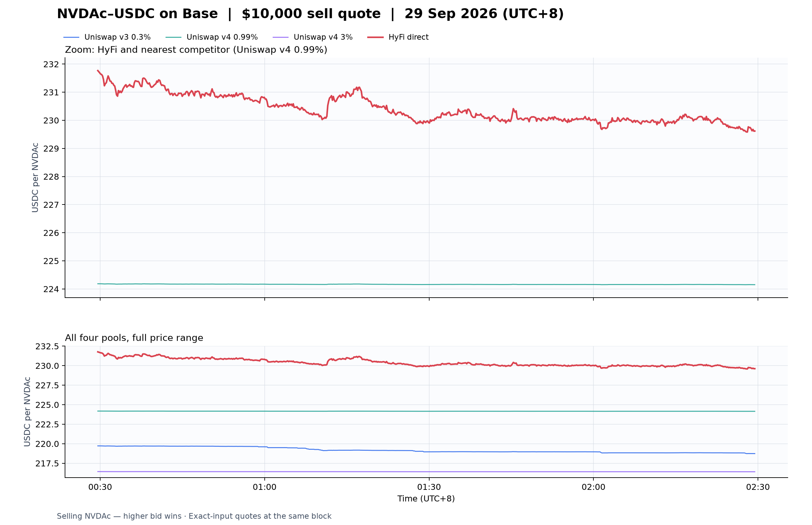Click the 232.5 y-axis tick label

47,347
